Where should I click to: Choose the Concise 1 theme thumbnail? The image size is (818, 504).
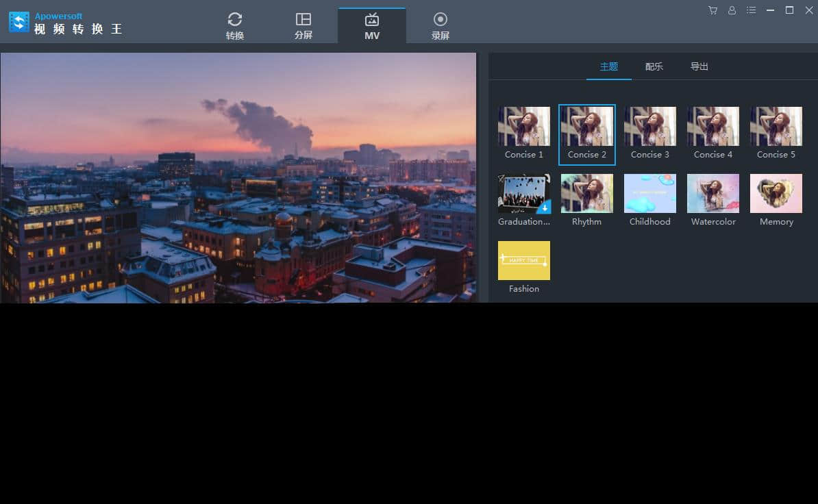click(524, 127)
